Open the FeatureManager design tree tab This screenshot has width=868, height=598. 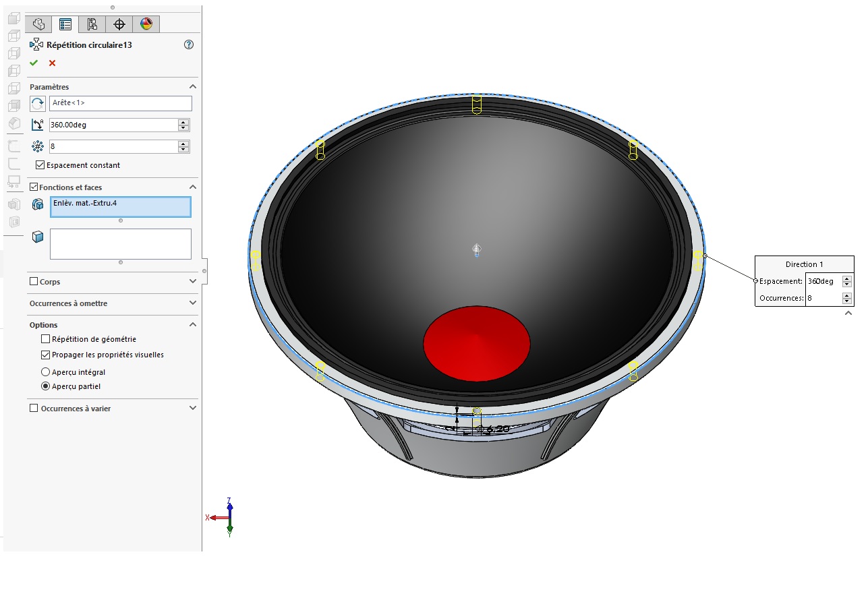click(38, 24)
